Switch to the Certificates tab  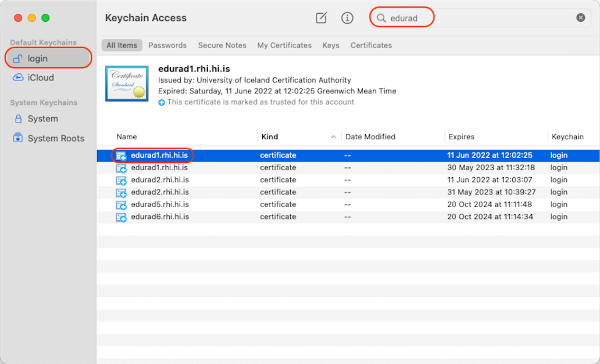pos(371,45)
